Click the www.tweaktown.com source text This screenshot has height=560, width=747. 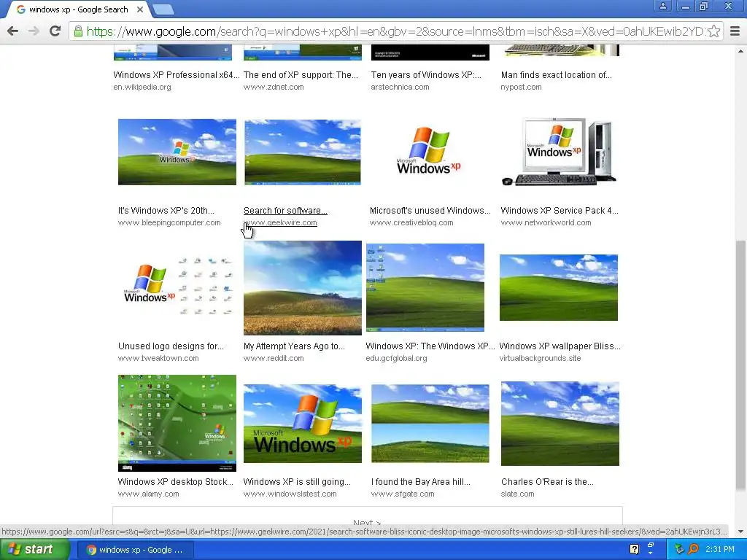(x=158, y=359)
